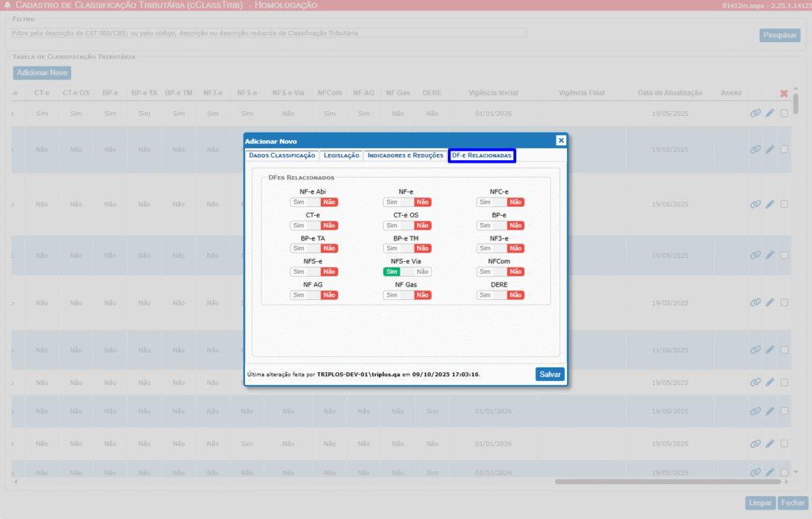The height and width of the screenshot is (519, 812).
Task: Tick the checkbox in the first table row
Action: pos(784,113)
